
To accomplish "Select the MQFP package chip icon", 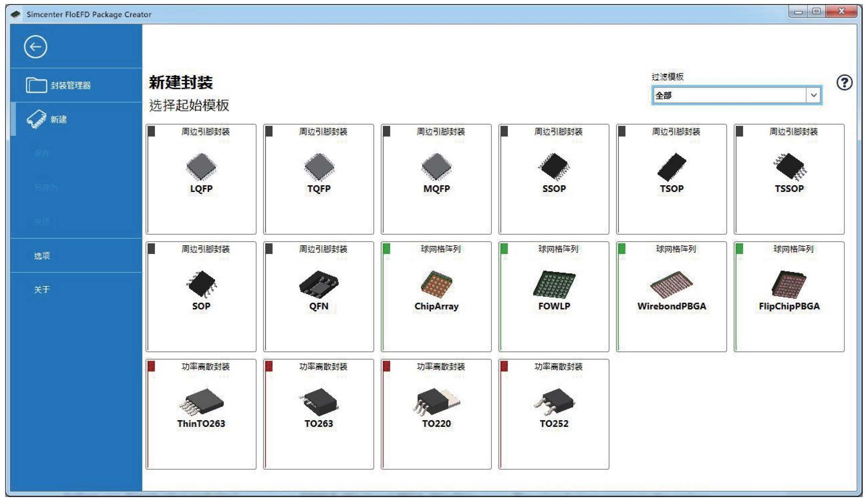I will pyautogui.click(x=437, y=167).
